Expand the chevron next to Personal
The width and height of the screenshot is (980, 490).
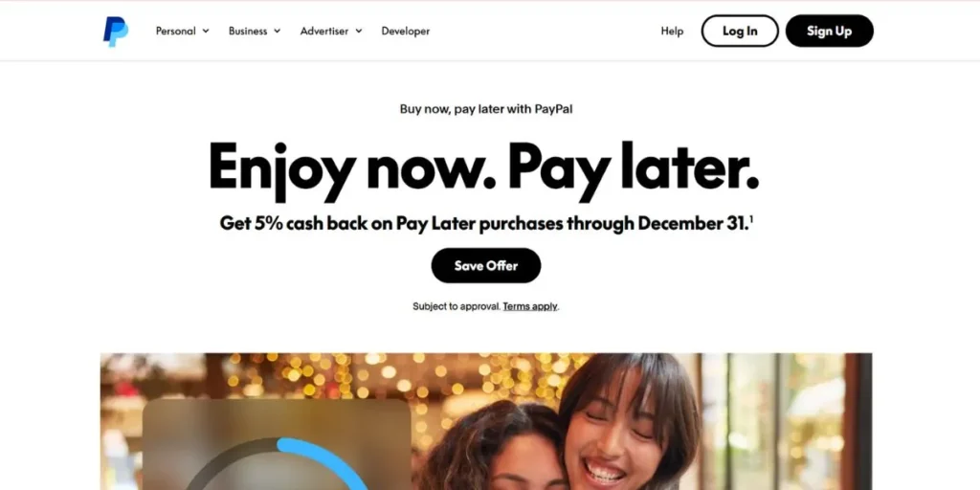pos(206,31)
